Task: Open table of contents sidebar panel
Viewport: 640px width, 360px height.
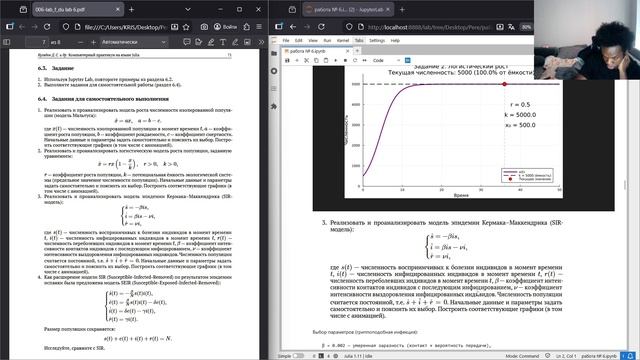Action: click(274, 89)
